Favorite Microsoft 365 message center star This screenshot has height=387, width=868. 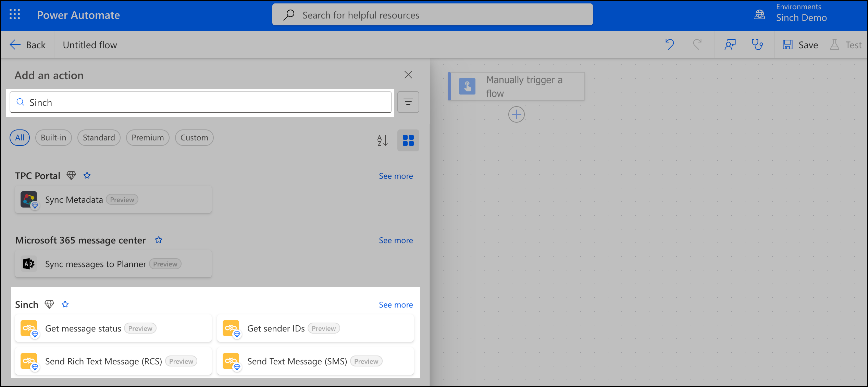(x=159, y=240)
